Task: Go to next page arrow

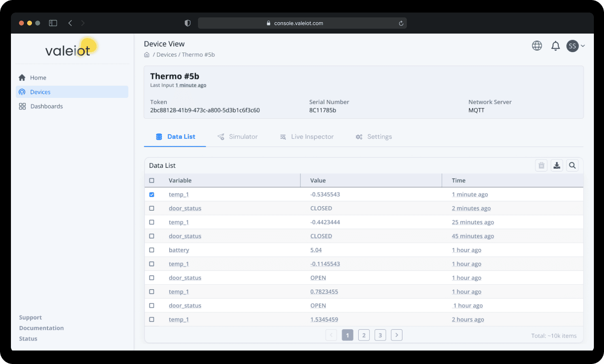Action: 397,335
